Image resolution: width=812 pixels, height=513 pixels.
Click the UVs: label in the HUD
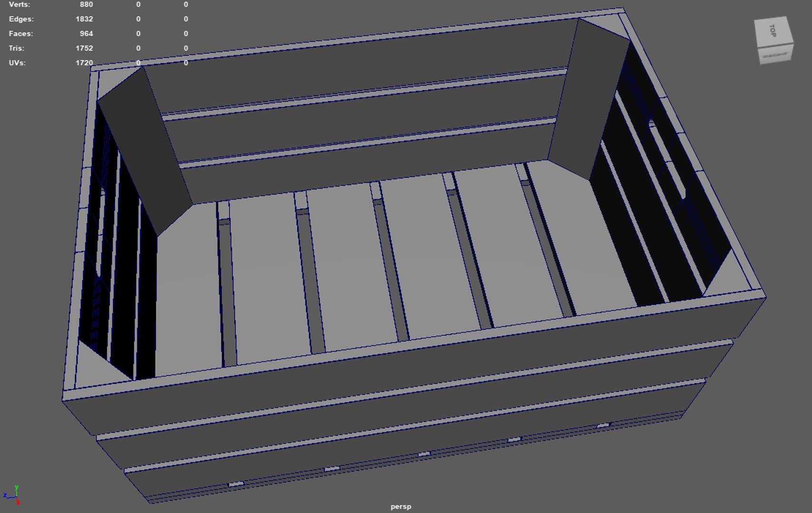tap(17, 63)
